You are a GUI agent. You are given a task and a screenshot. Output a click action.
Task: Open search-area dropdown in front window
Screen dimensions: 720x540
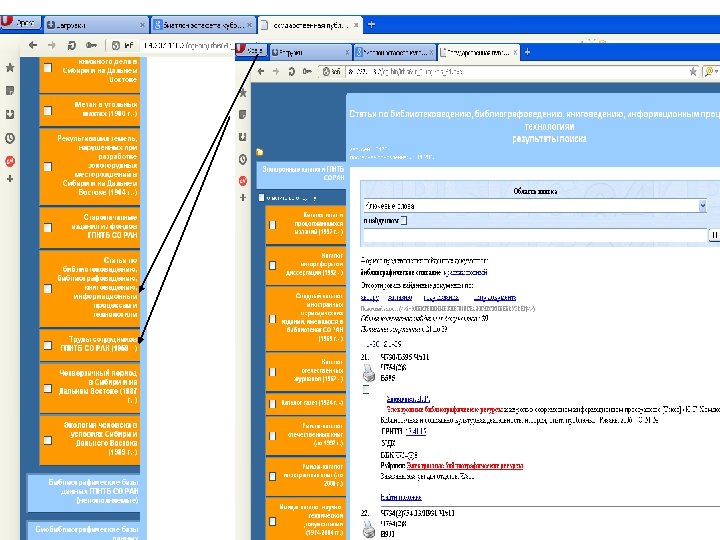tap(702, 206)
